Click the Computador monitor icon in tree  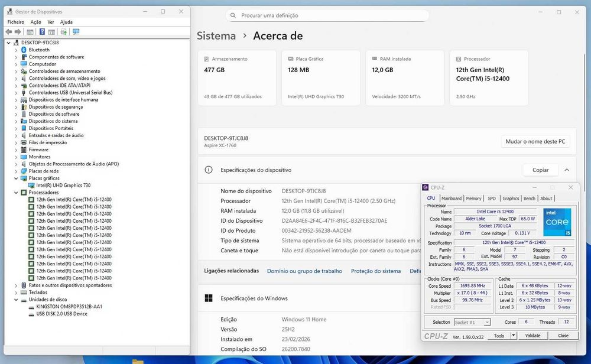[24, 64]
